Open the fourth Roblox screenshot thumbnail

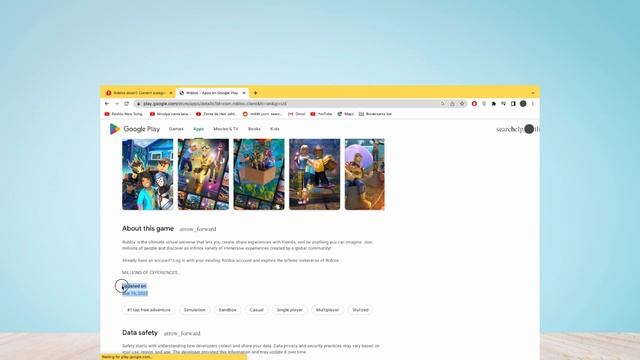pos(314,174)
